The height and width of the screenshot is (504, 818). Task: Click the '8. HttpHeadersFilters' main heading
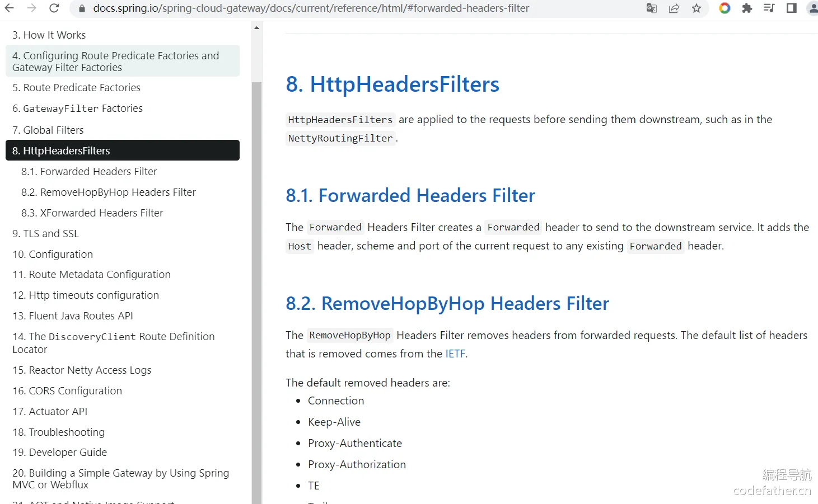392,84
